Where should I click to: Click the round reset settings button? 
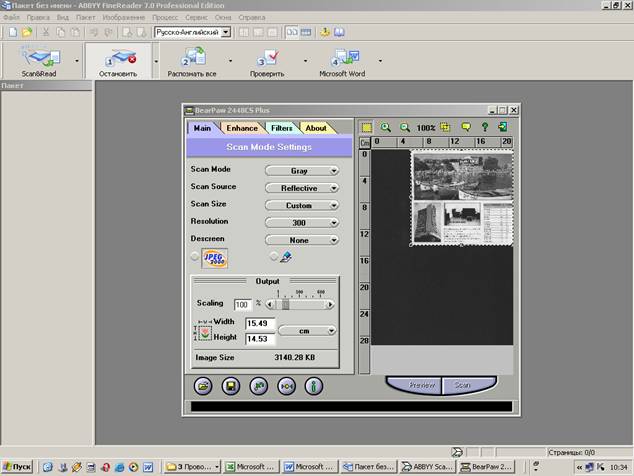[x=259, y=386]
